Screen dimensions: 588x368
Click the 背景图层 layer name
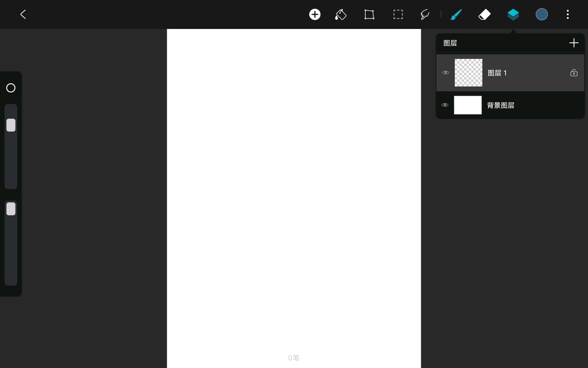pos(501,105)
